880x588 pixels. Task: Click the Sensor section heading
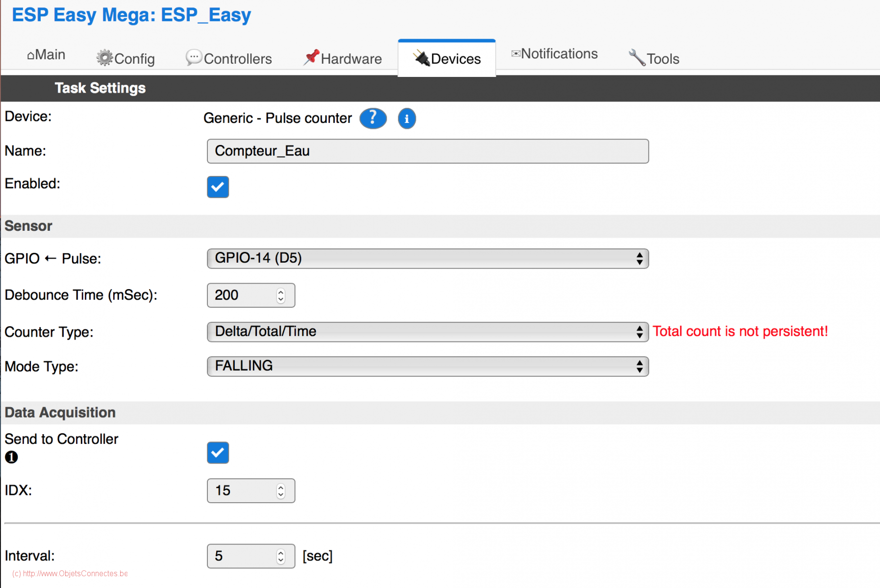click(x=28, y=226)
